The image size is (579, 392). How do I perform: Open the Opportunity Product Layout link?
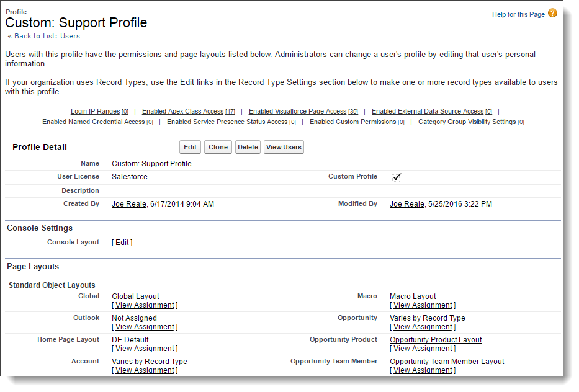click(436, 340)
